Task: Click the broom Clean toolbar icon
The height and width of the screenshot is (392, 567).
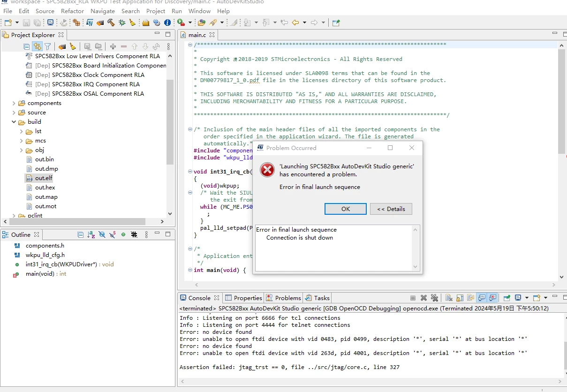Action: click(132, 23)
